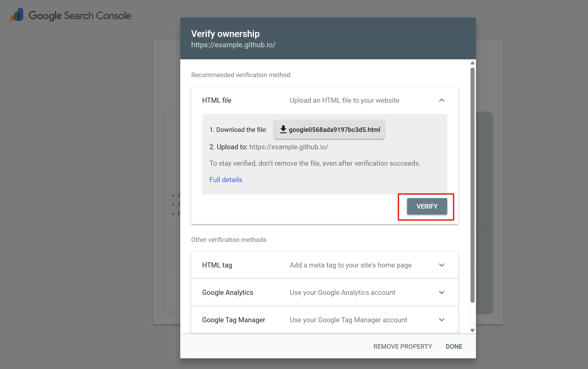This screenshot has height=369, width=588.
Task: Click the scroll up arrow in dialog
Action: coord(473,63)
